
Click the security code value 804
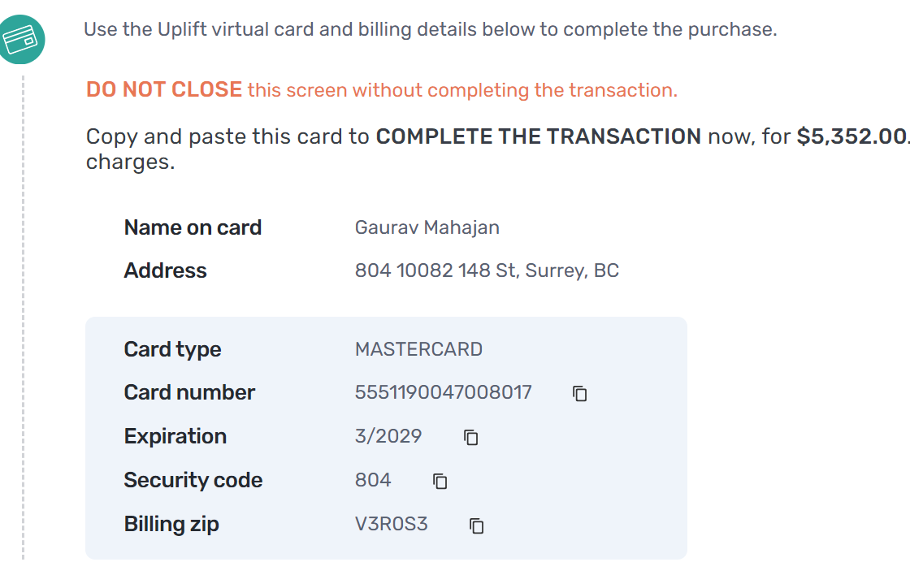(x=373, y=480)
